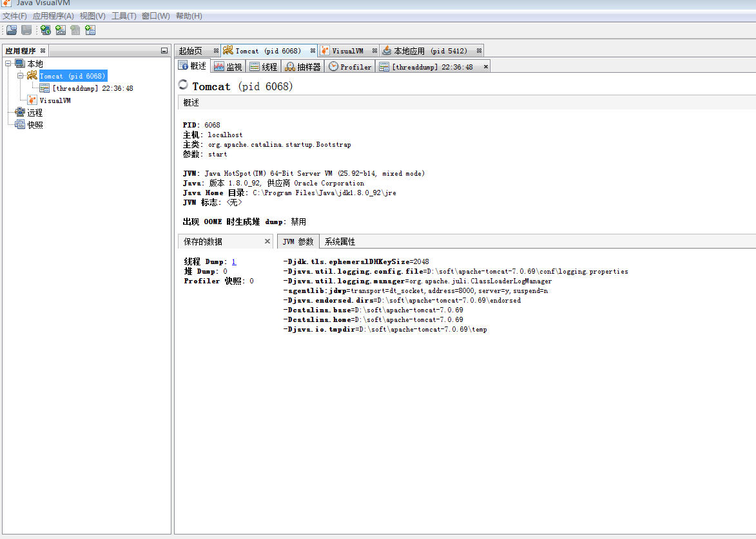Click the 概述 section header bar
Screen dimensions: 756x539
(x=467, y=102)
